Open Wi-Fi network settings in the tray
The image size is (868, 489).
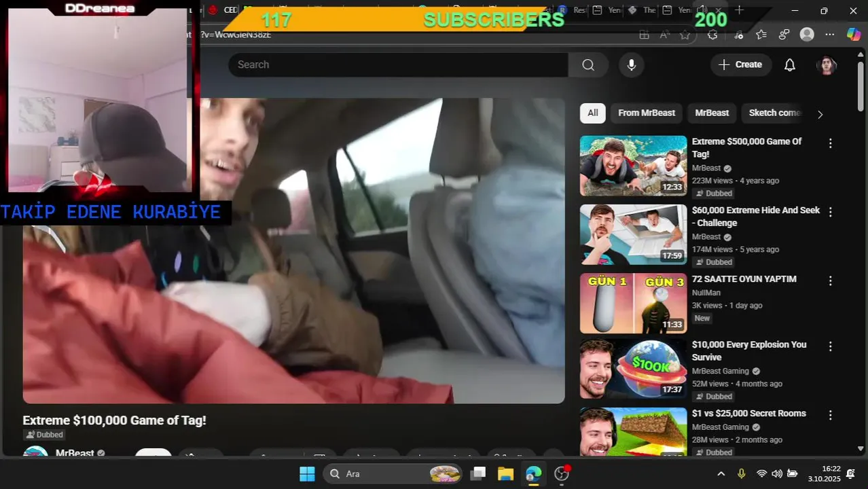pyautogui.click(x=761, y=474)
